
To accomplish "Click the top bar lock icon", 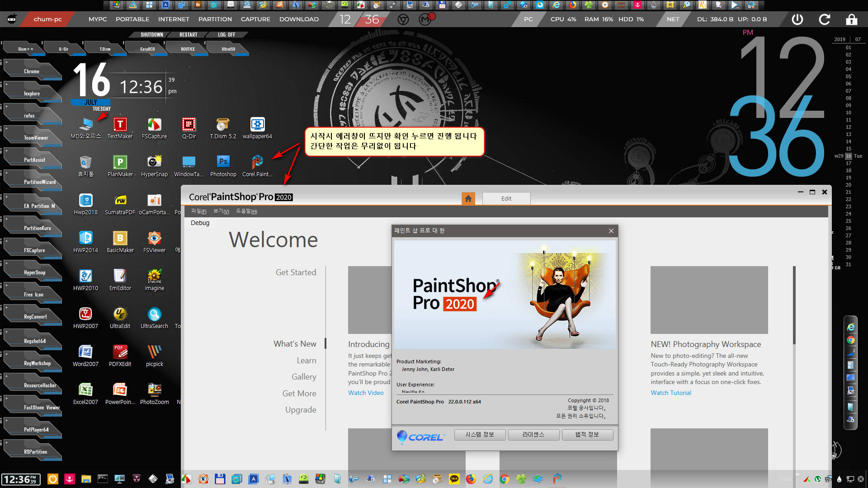I will (x=852, y=19).
